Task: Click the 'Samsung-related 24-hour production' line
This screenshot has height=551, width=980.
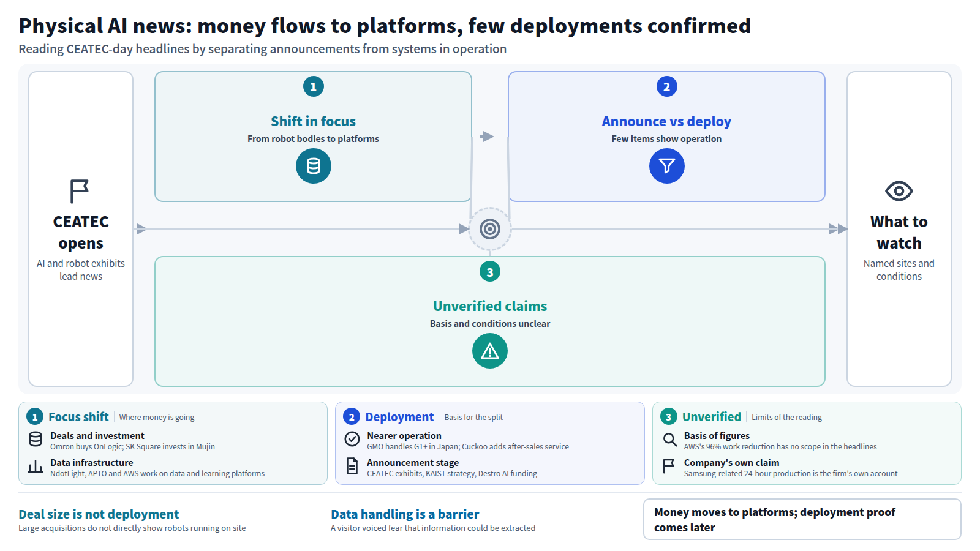Action: (x=791, y=474)
